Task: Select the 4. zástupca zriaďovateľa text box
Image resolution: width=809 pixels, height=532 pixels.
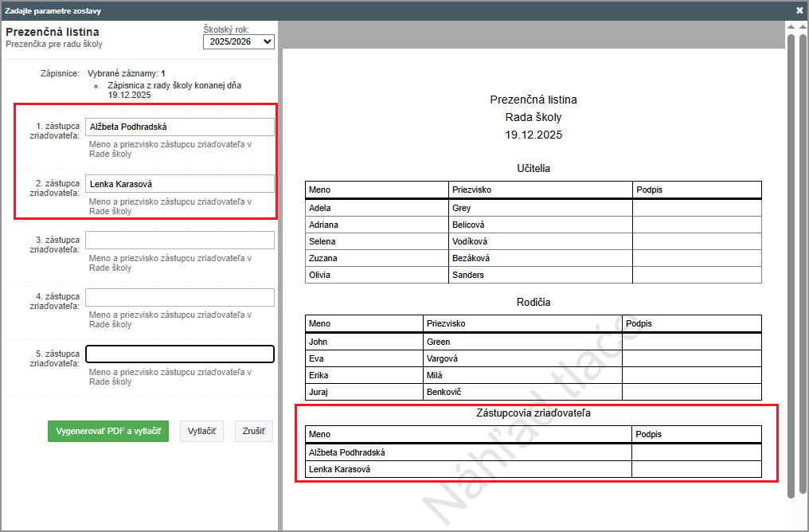Action: click(x=179, y=297)
